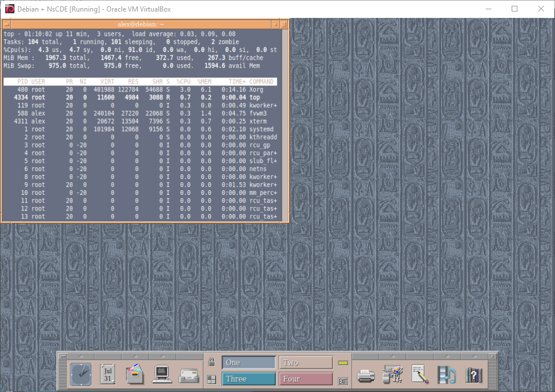Expand the subpanel arrow above the clock

point(81,356)
